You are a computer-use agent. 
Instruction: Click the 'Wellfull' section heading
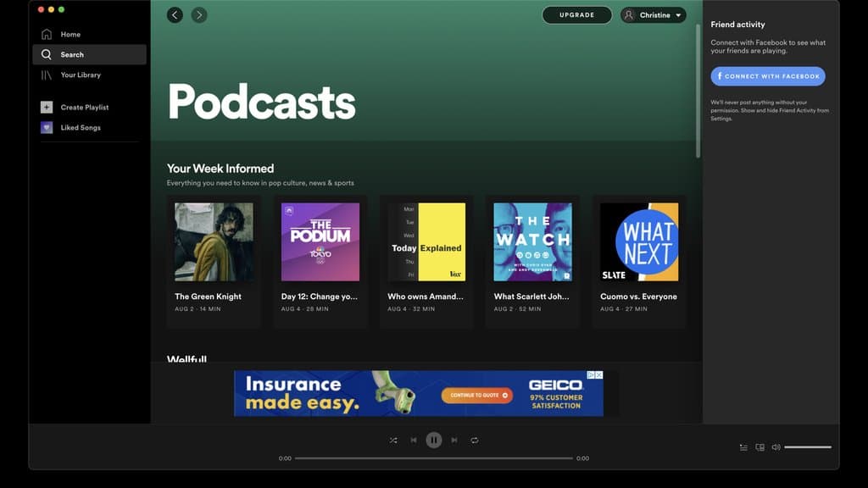pos(186,358)
